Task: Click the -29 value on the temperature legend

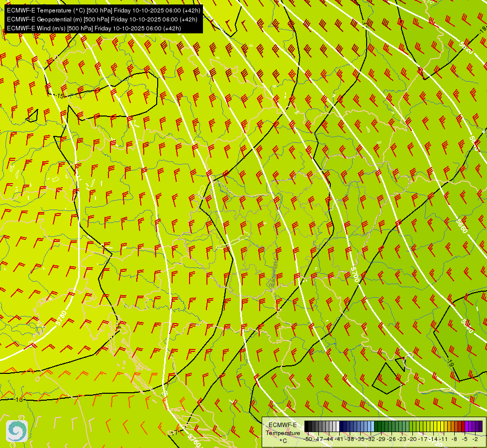Action: pyautogui.click(x=381, y=439)
